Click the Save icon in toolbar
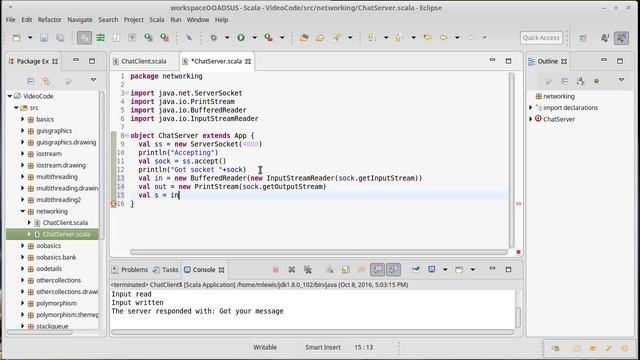Screen dimensions: 640x360 (44, 38)
